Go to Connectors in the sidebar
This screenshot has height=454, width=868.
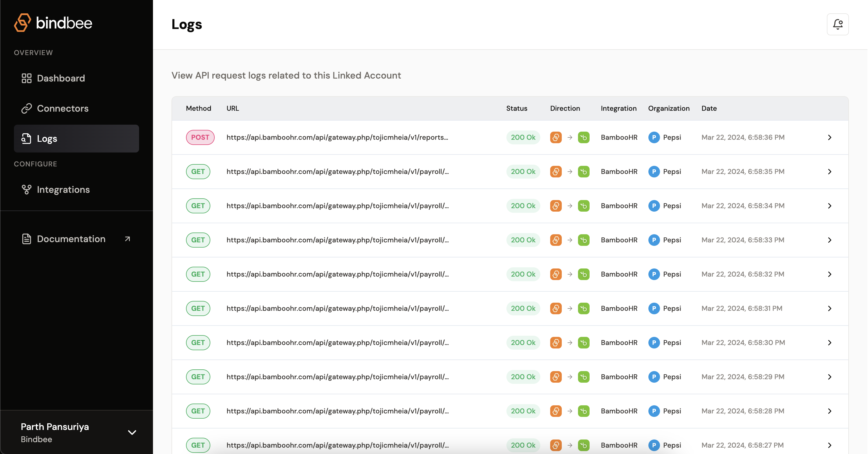click(x=76, y=108)
